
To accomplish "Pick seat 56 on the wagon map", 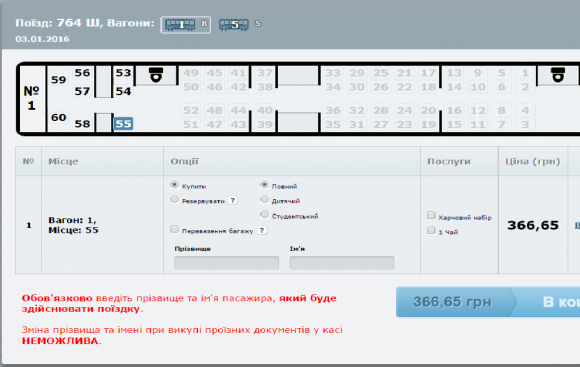I will (82, 73).
